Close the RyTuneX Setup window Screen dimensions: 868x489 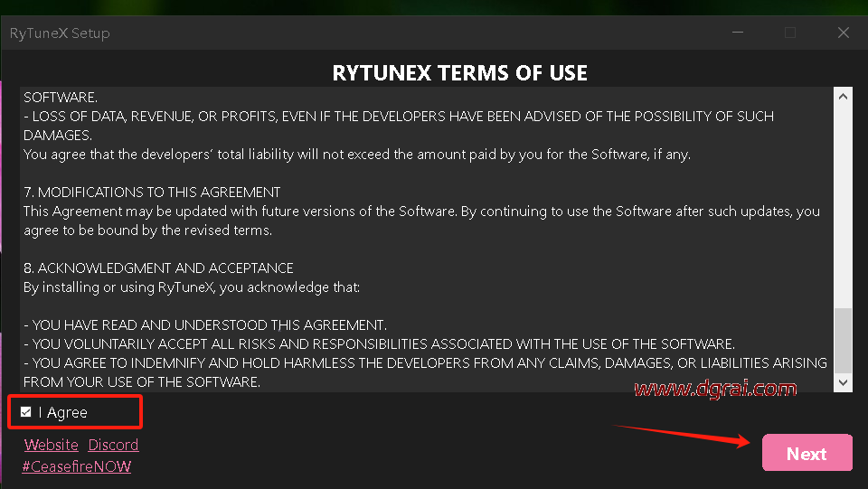pyautogui.click(x=843, y=33)
